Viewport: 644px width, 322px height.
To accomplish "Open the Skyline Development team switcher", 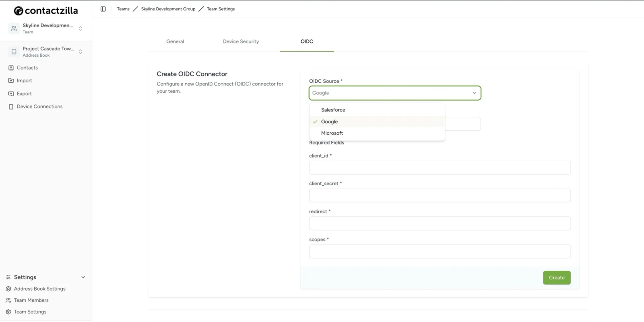I will (46, 28).
